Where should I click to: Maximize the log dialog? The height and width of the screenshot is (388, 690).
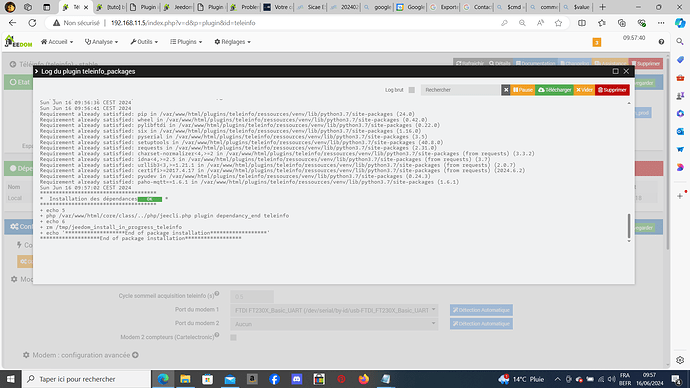[615, 71]
